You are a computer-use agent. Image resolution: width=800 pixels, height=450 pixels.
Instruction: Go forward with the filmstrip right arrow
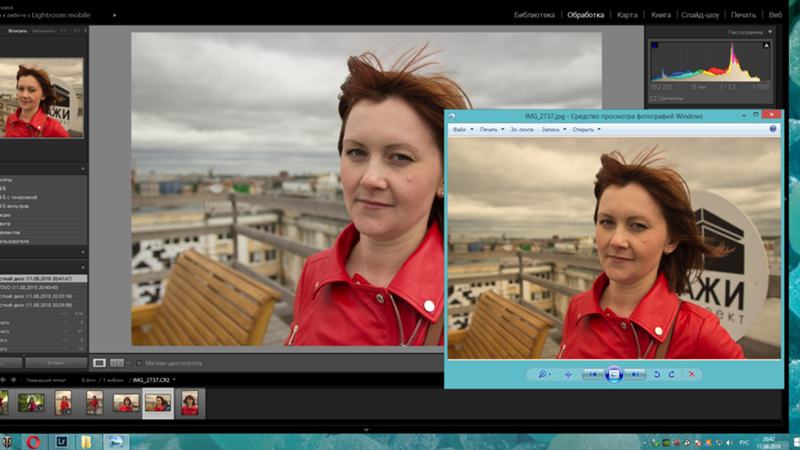pyautogui.click(x=13, y=380)
